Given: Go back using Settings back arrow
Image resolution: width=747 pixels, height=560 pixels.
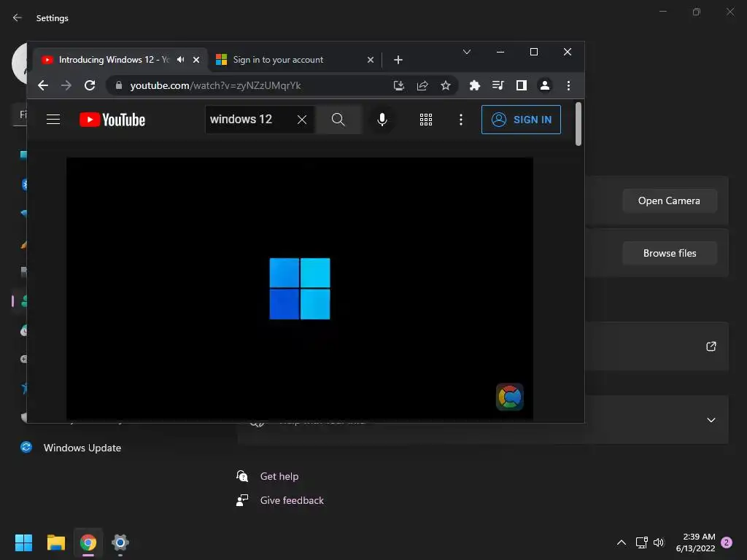Looking at the screenshot, I should pos(18,17).
